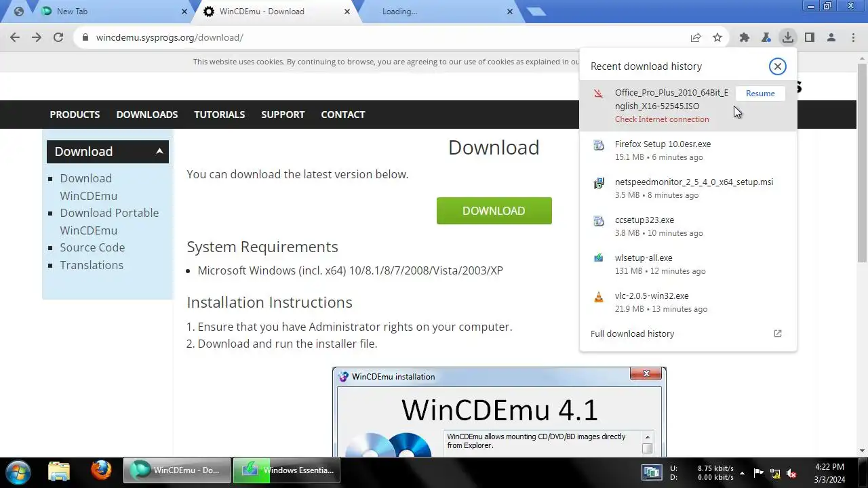Click the browser back arrow

15,37
